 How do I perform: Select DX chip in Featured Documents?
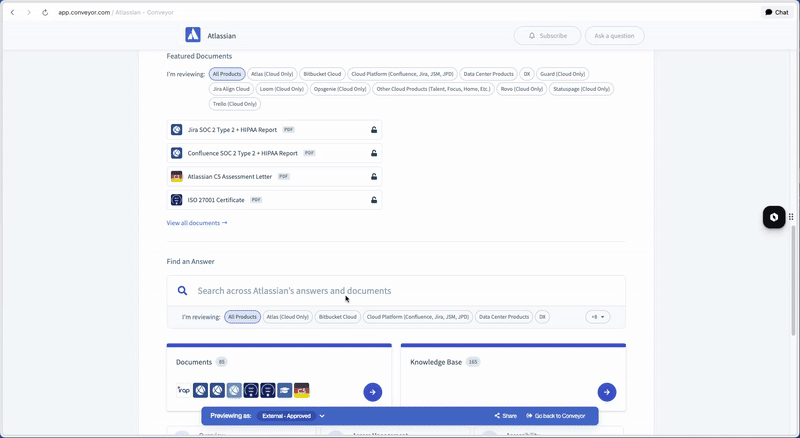coord(527,74)
